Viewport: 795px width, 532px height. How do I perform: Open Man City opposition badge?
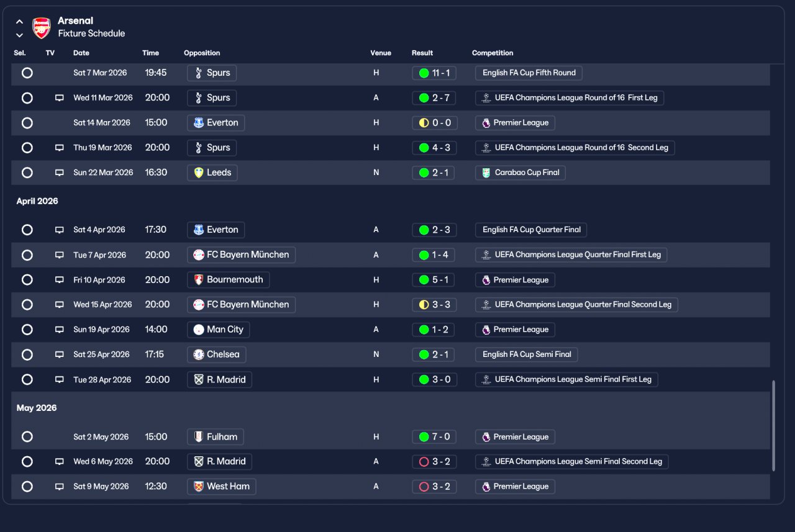(218, 330)
